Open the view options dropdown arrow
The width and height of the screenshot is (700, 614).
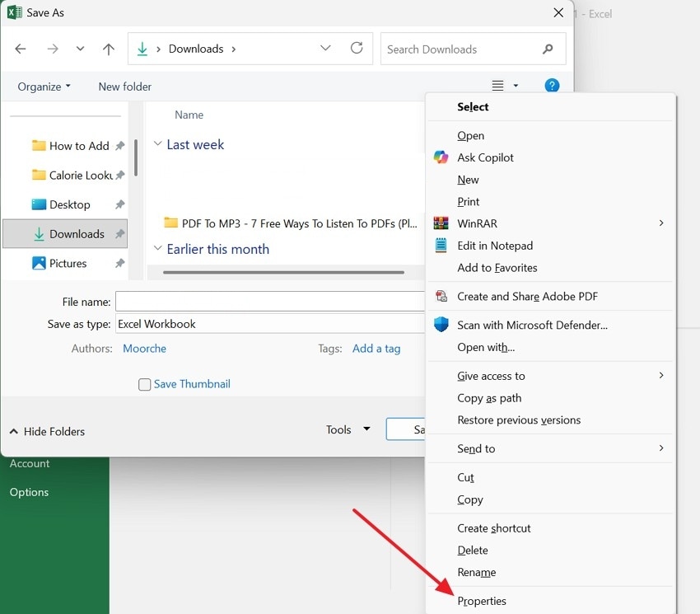[x=516, y=86]
